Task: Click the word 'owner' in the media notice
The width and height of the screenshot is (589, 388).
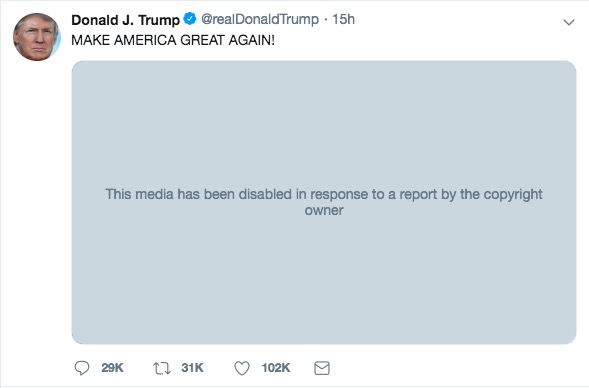Action: tap(324, 210)
